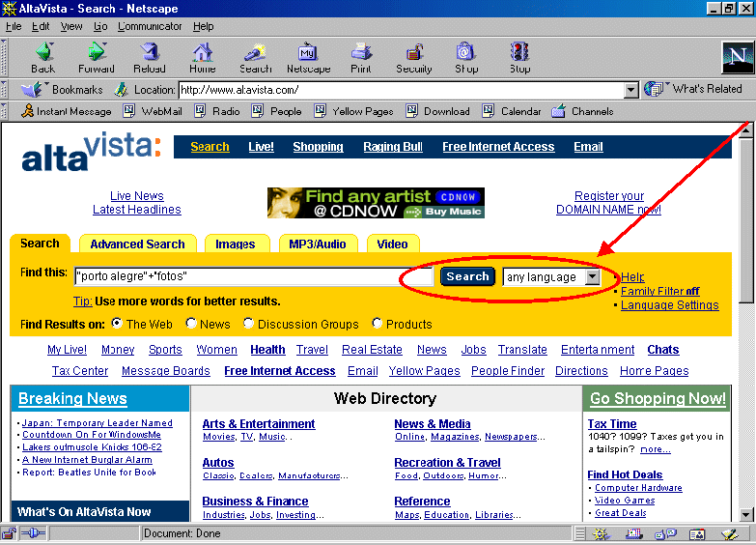Open the Edit menu
The height and width of the screenshot is (545, 756).
(41, 26)
